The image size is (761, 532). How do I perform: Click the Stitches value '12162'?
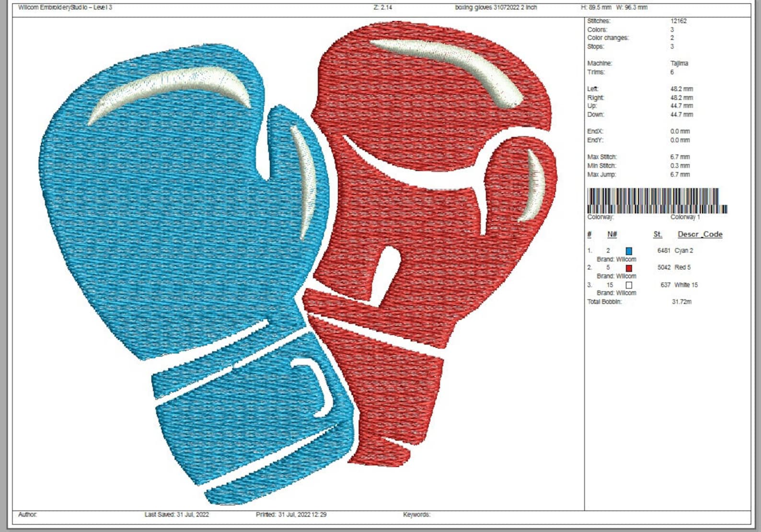[679, 21]
